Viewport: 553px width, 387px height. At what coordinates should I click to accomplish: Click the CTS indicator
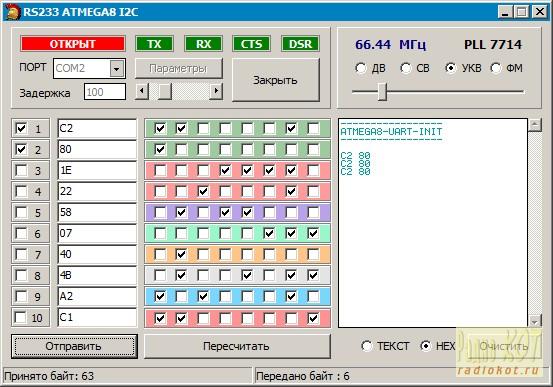251,44
